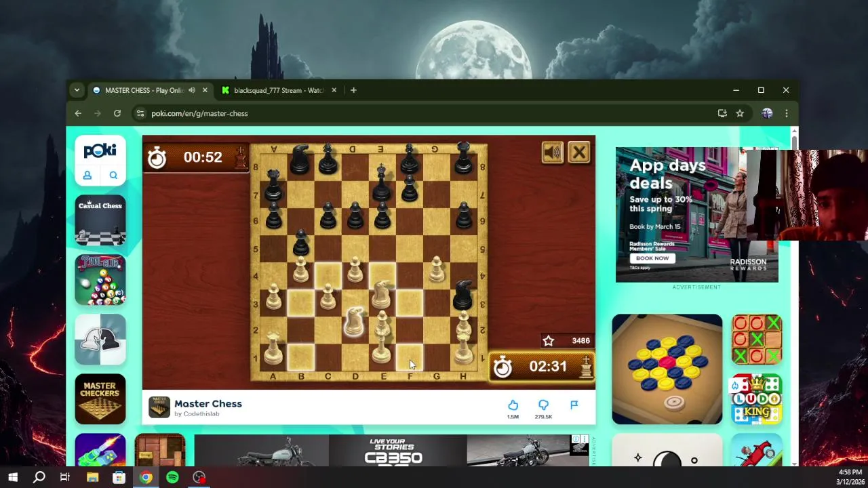Open Windows taskbar search
This screenshot has width=868, height=488.
[x=39, y=477]
